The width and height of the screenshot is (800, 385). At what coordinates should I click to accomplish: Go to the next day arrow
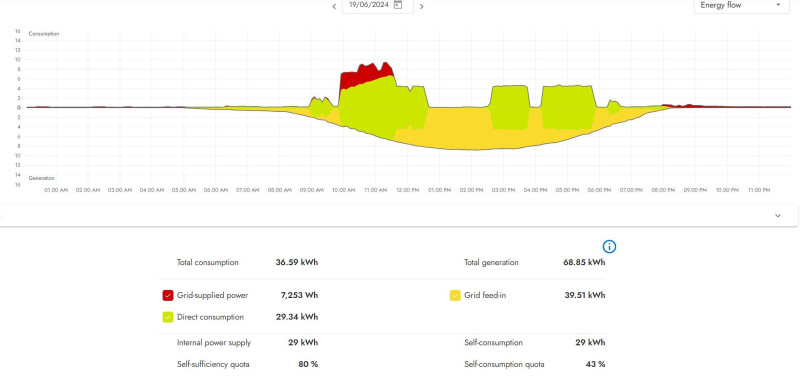(x=421, y=7)
